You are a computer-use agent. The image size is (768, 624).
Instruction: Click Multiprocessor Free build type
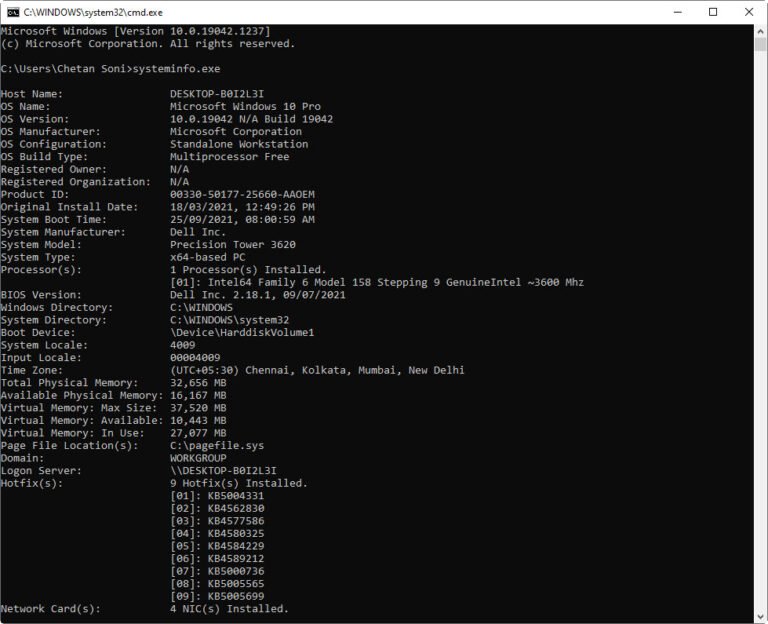click(x=229, y=157)
